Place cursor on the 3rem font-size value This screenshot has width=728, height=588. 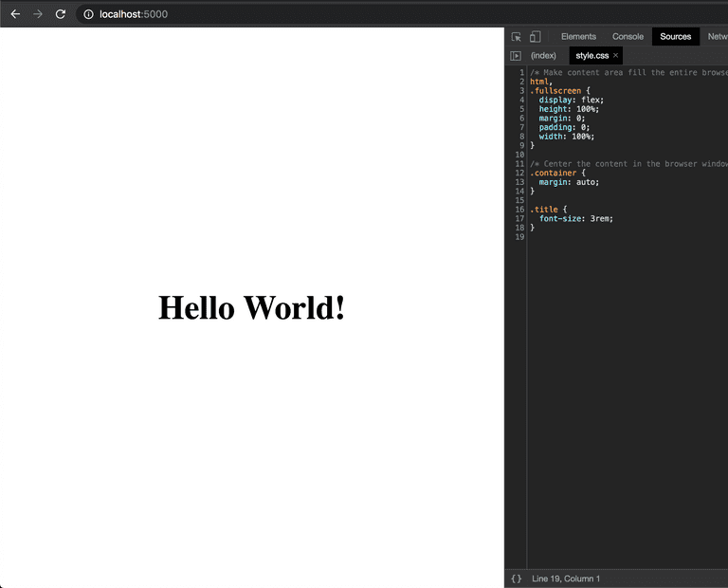[x=601, y=218]
